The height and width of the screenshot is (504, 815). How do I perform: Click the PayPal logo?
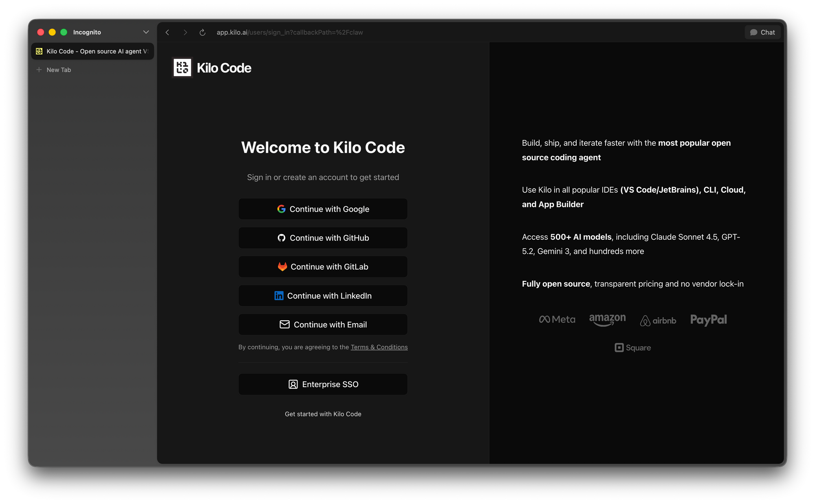coord(709,320)
